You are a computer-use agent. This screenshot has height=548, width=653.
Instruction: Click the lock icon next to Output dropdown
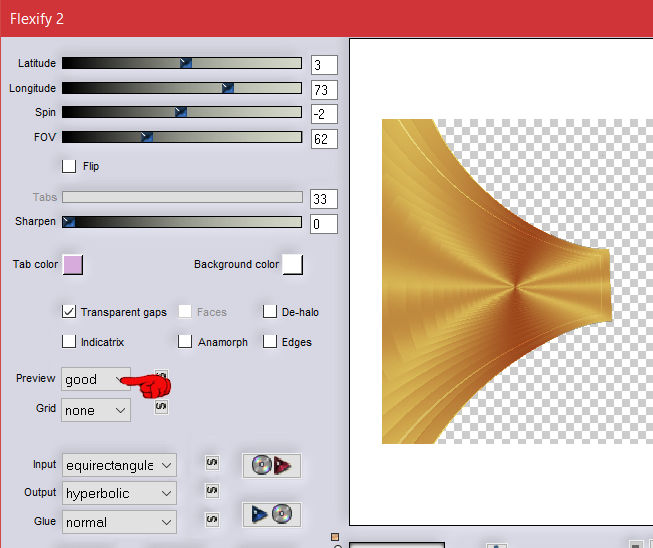click(212, 491)
